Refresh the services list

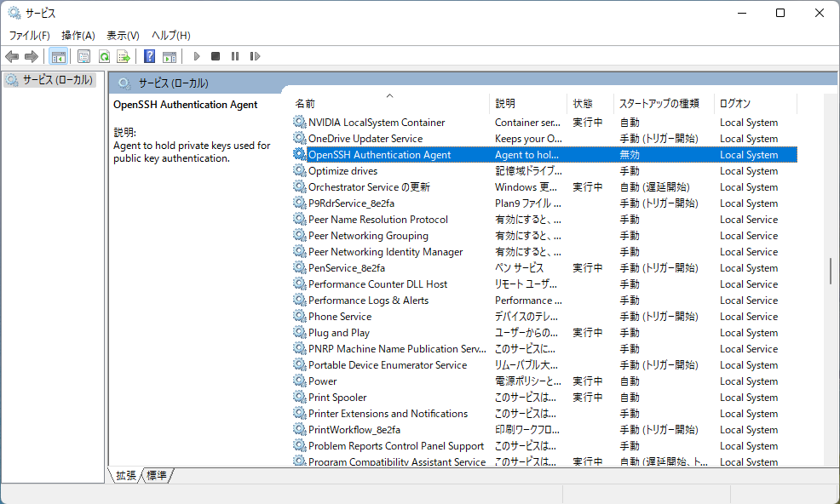[x=104, y=56]
